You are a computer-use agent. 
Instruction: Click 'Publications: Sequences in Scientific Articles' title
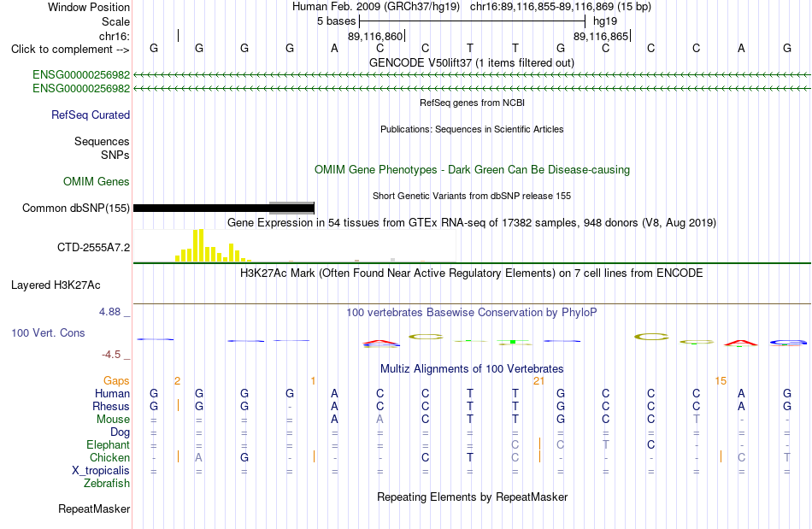(x=472, y=129)
